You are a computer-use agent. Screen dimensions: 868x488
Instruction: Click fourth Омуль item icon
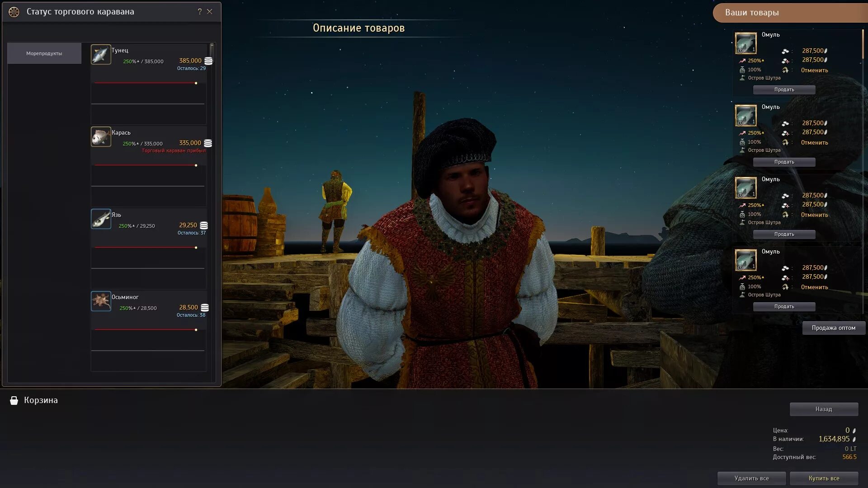(x=745, y=260)
